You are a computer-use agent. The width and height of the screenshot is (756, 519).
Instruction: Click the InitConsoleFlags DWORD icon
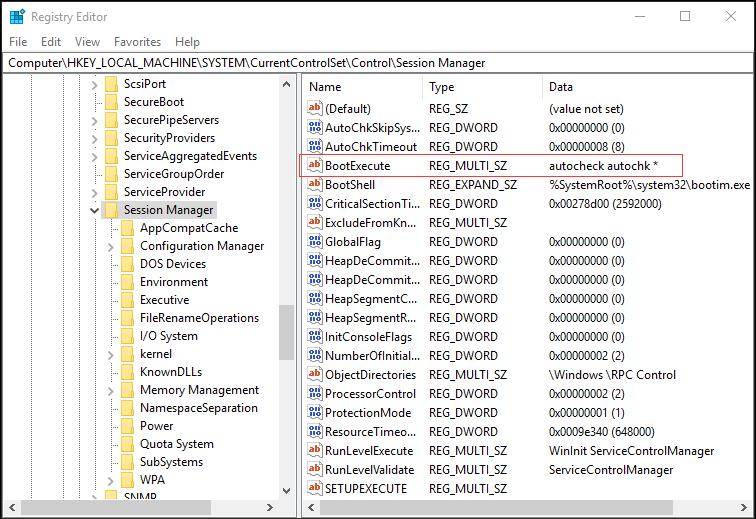pos(314,336)
